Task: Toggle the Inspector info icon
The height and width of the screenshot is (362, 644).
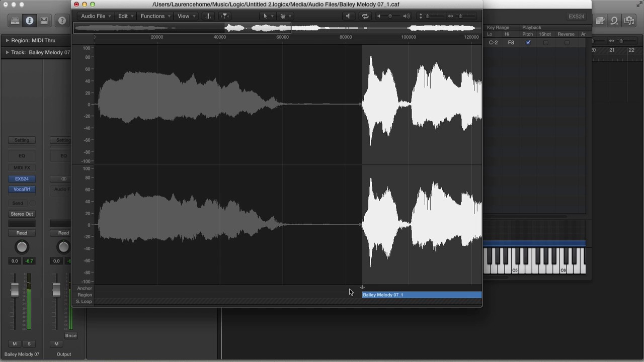Action: [29, 21]
